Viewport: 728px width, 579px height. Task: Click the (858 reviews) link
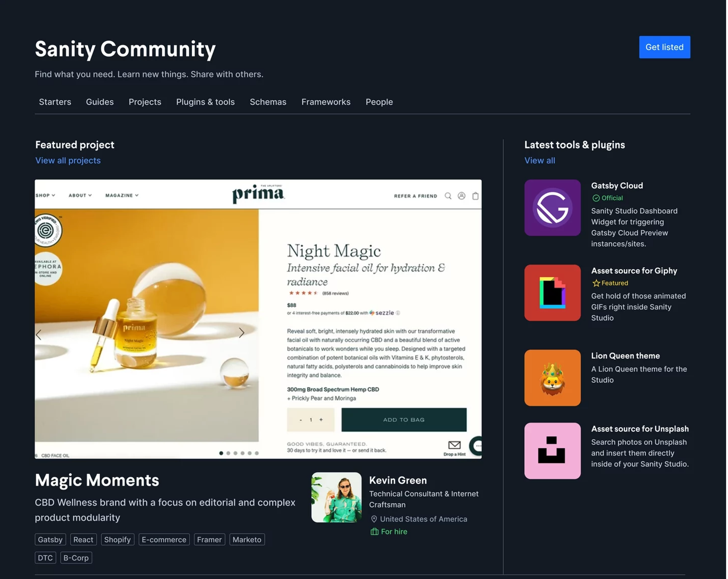pos(335,293)
